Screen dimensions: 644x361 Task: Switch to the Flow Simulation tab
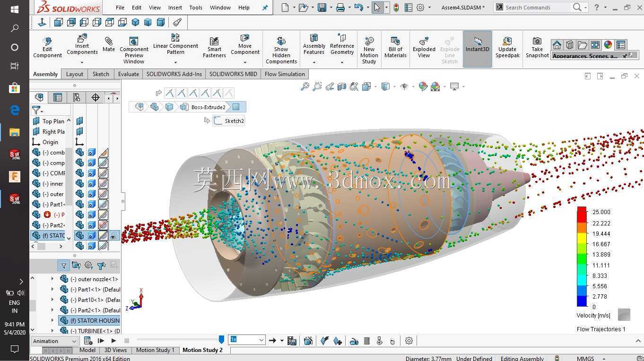[x=285, y=74]
